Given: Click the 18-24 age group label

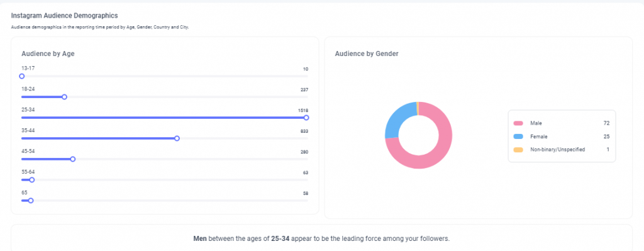Looking at the screenshot, I should [28, 89].
